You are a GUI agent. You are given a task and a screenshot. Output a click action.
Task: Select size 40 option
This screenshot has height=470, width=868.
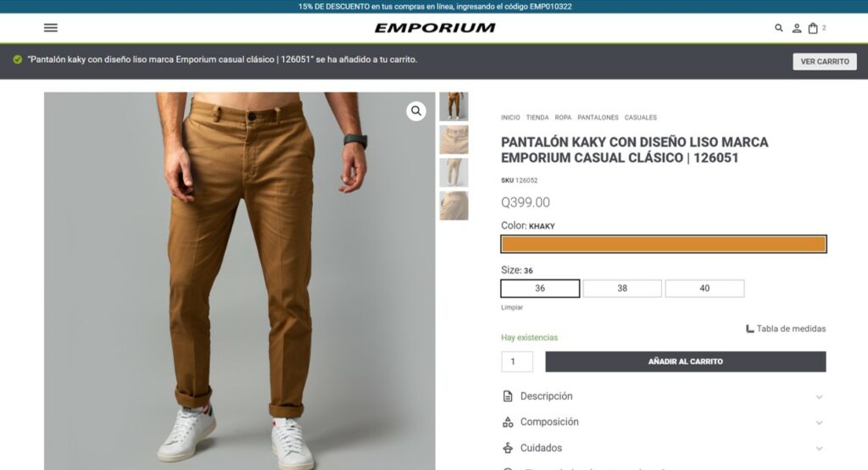click(704, 288)
